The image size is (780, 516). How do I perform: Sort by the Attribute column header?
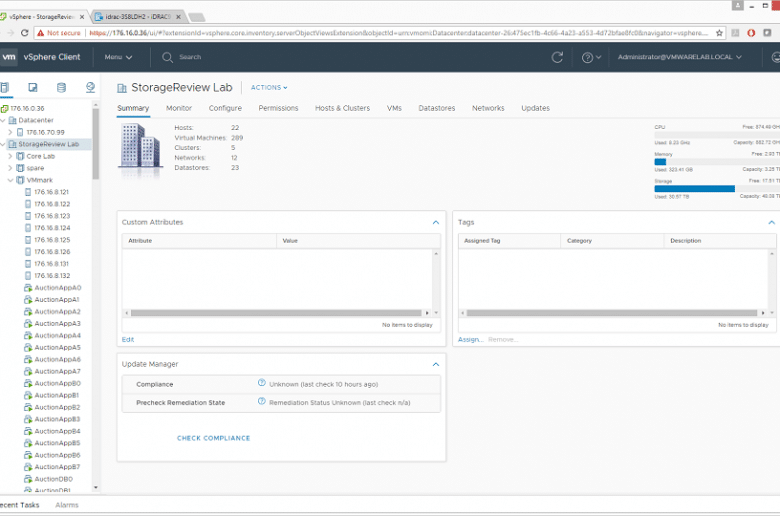(199, 241)
